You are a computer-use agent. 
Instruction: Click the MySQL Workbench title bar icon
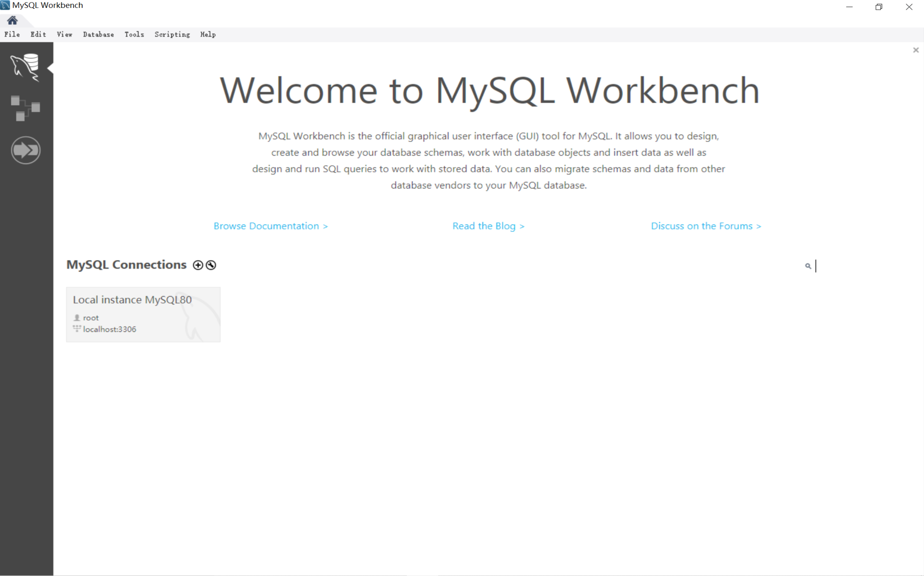4,5
